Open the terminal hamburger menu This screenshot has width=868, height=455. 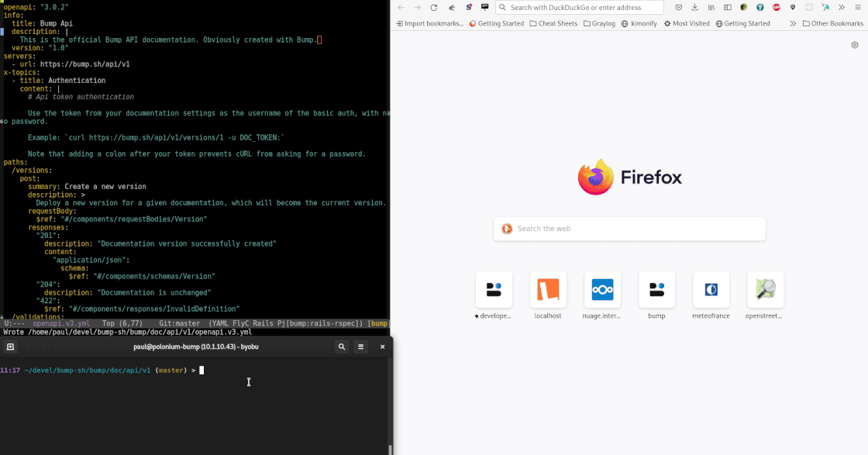pyautogui.click(x=360, y=346)
